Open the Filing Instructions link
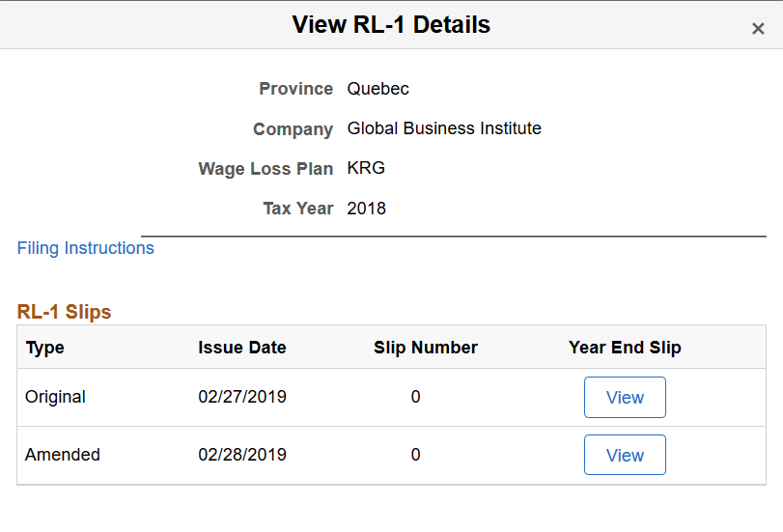Viewport: 783px width, 532px height. coord(86,248)
